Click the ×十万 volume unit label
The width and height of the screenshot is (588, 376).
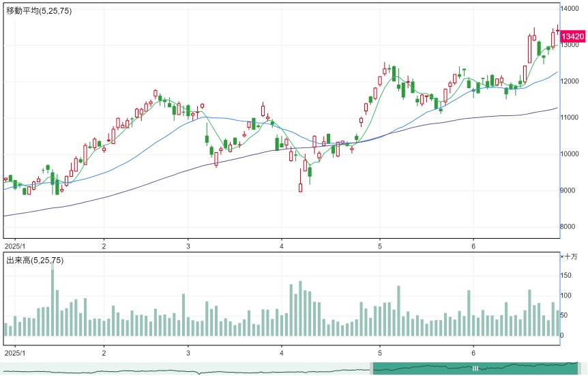click(x=569, y=257)
